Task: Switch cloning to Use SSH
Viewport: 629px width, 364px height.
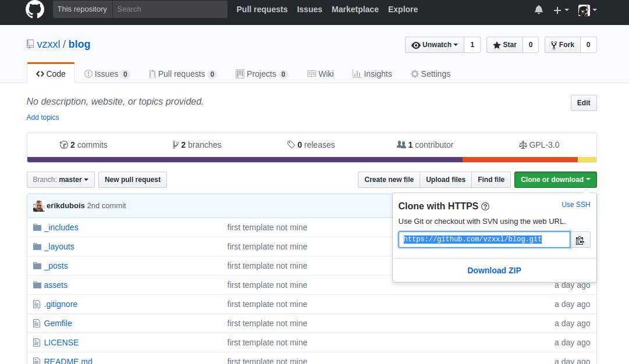Action: 575,205
